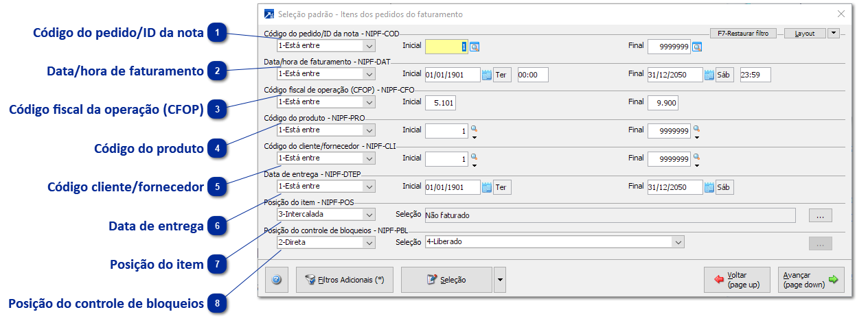Click the Layout button
868x323 pixels.
click(805, 33)
